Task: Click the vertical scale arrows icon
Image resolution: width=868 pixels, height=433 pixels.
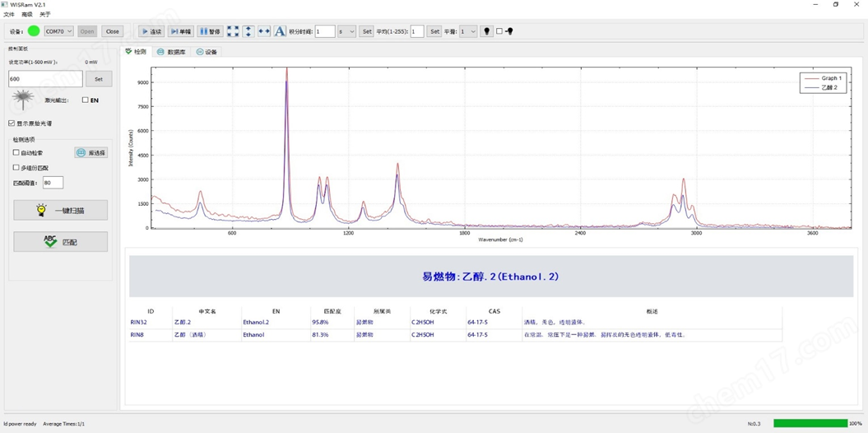Action: [248, 31]
